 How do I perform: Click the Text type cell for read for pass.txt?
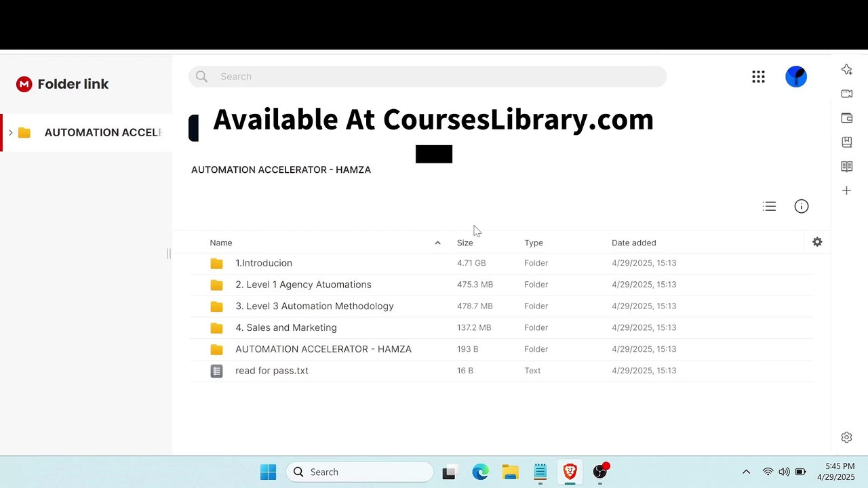tap(532, 371)
